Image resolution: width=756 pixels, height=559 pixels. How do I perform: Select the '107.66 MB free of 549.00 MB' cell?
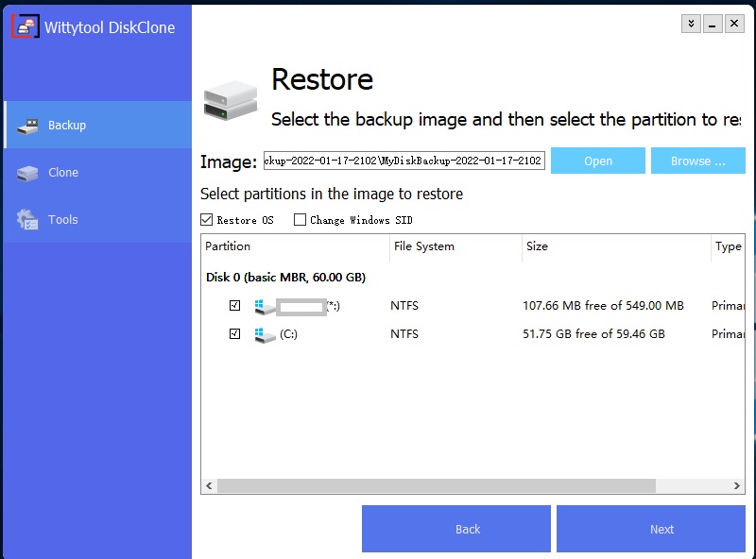pos(603,306)
